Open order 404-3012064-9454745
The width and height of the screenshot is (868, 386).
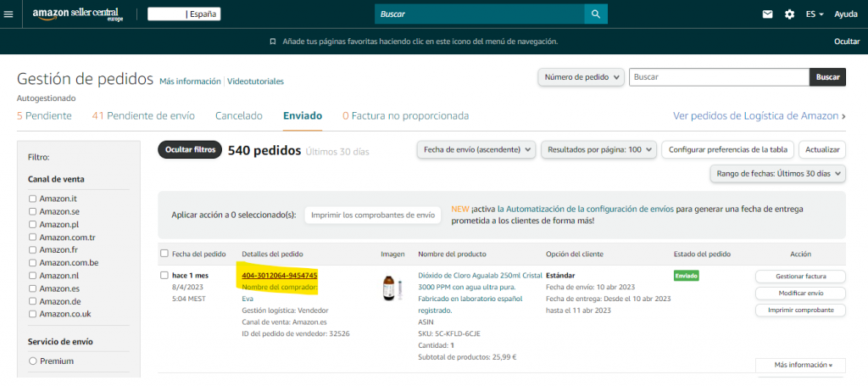pyautogui.click(x=280, y=275)
